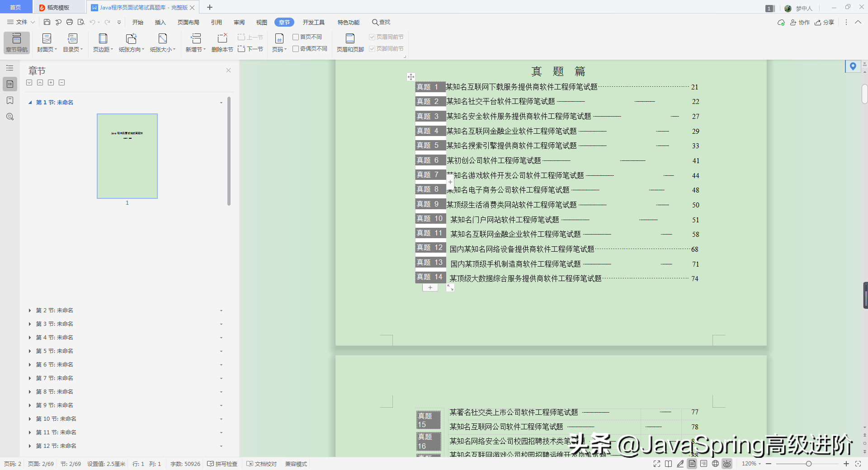Click the redo arrow icon
Viewport: 868px width, 470px height.
point(108,22)
